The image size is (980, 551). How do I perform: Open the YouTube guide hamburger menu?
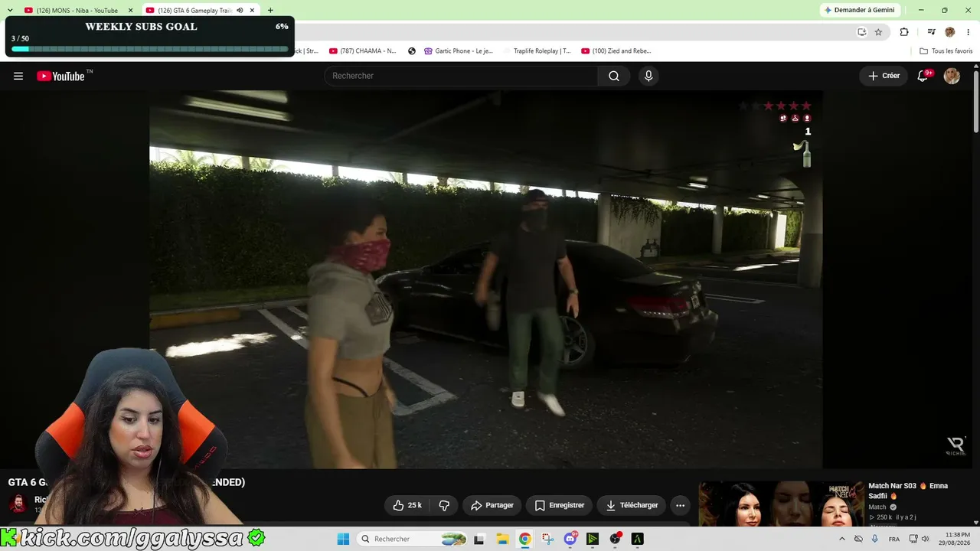click(18, 76)
